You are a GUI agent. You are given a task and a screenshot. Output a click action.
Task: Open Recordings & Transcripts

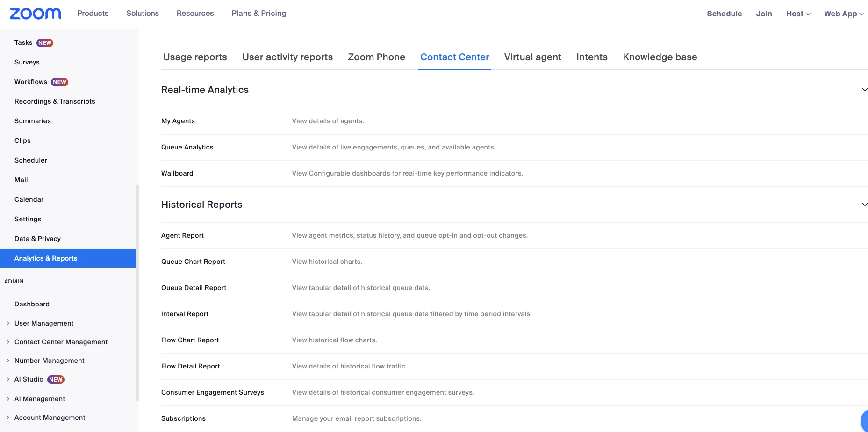55,101
